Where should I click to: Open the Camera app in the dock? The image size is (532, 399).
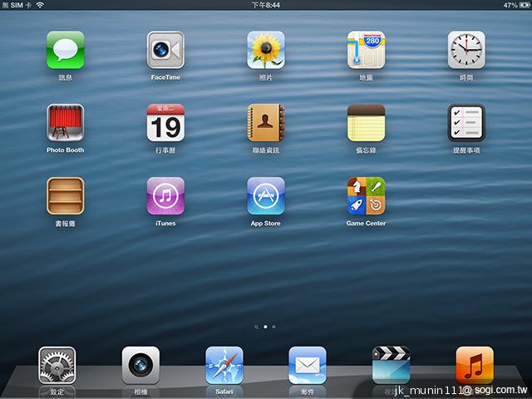point(140,366)
